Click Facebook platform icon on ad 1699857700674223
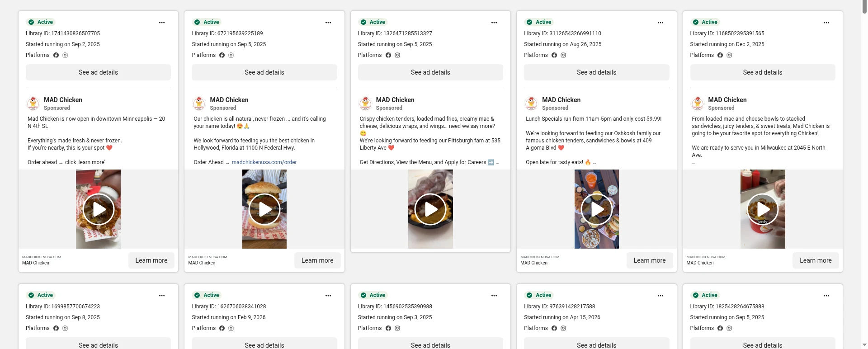This screenshot has height=349, width=868. [56, 328]
